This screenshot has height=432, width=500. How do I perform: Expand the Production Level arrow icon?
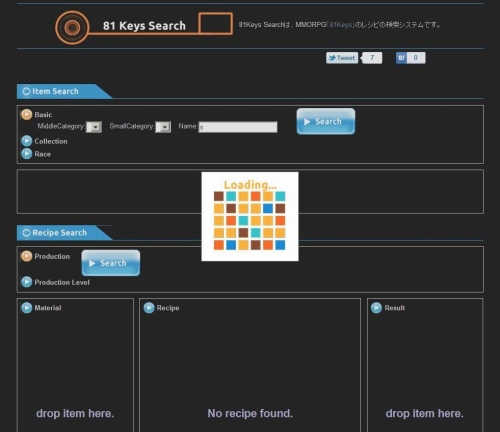[27, 282]
